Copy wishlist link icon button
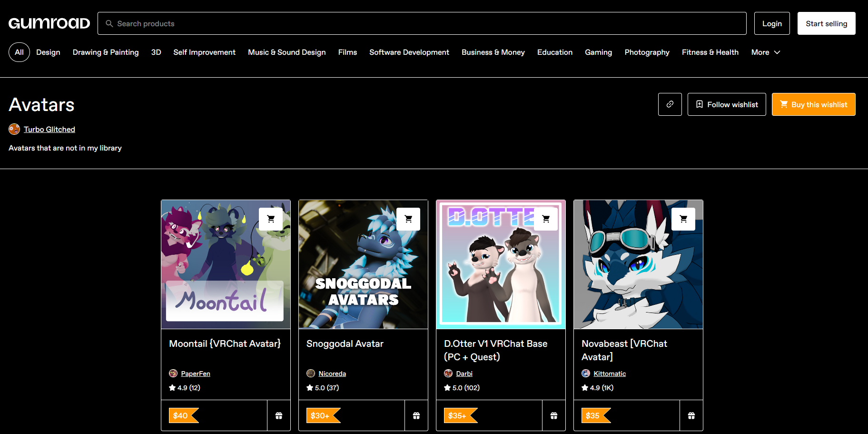 [x=670, y=104]
